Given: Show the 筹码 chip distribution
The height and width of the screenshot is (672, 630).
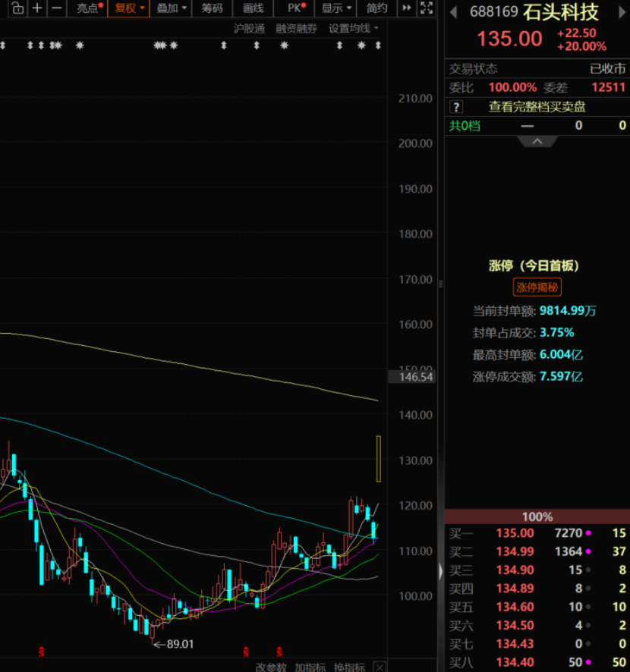Looking at the screenshot, I should coord(212,8).
